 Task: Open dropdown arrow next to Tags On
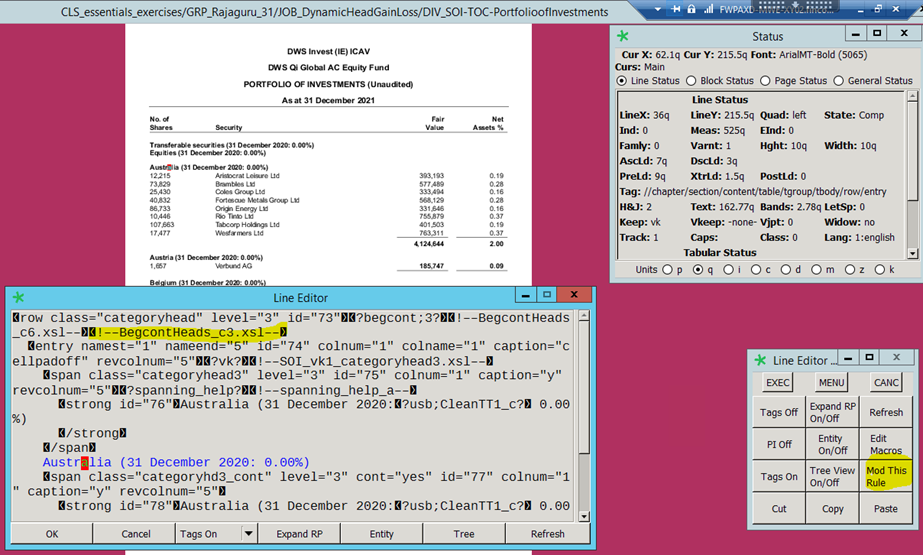point(248,534)
